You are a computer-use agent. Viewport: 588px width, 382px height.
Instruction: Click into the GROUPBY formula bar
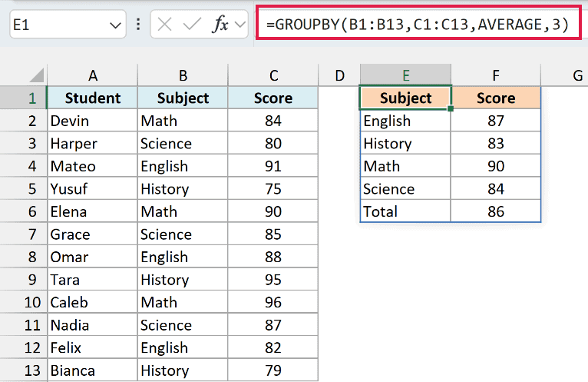pos(418,23)
